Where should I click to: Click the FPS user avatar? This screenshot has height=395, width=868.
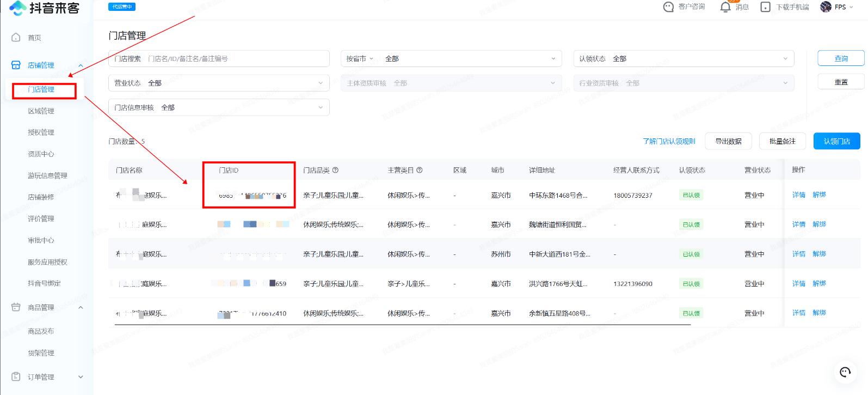click(x=826, y=7)
